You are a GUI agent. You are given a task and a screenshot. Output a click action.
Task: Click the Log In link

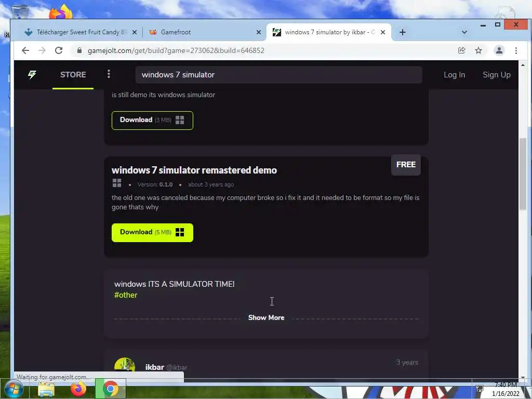[x=454, y=75]
